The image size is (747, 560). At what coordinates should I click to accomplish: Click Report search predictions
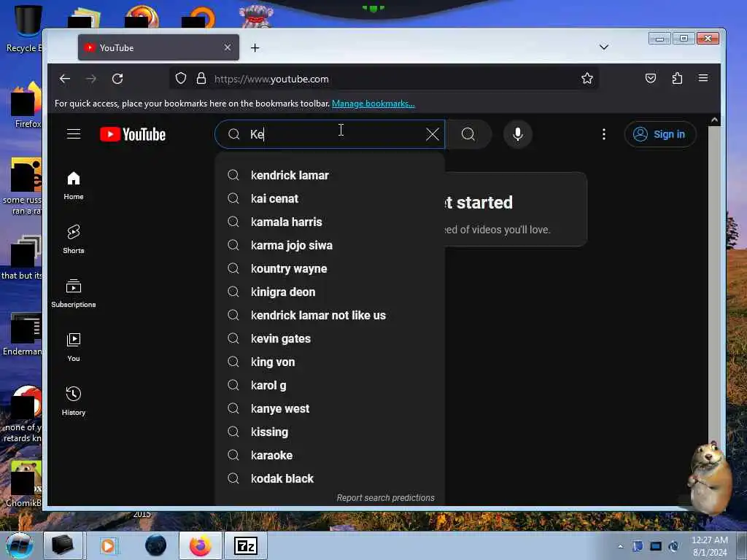pyautogui.click(x=385, y=497)
